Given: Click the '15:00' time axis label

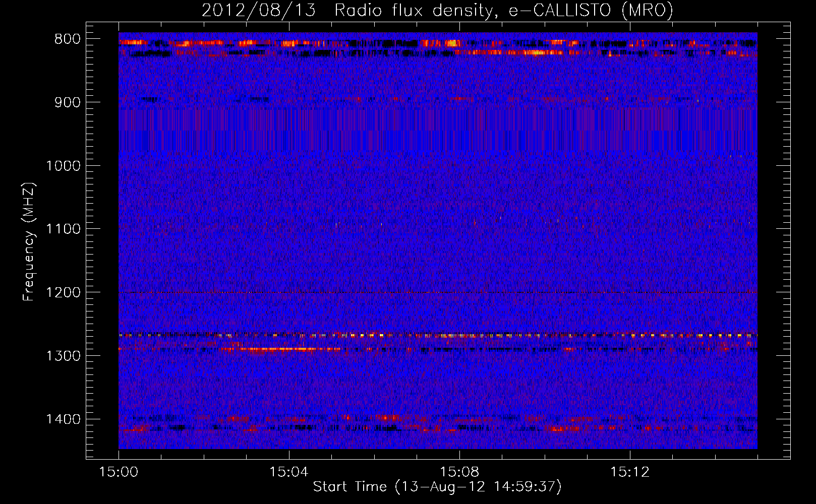Looking at the screenshot, I should coord(119,472).
